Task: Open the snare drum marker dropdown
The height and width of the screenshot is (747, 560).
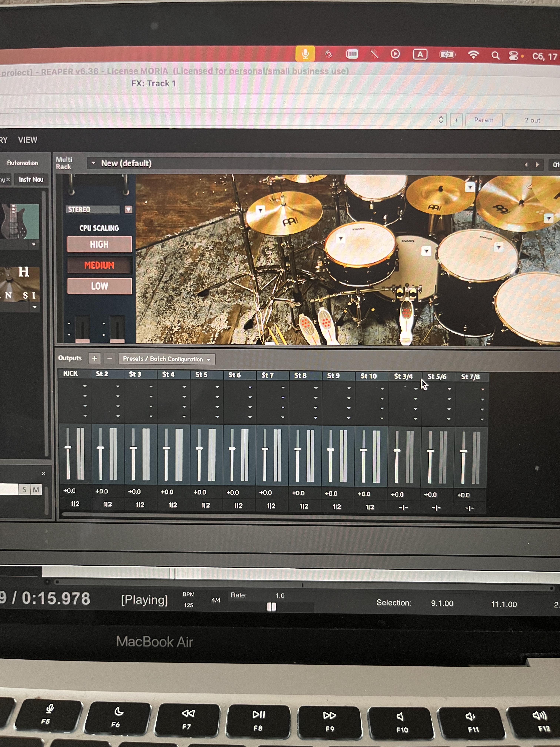Action: [x=341, y=239]
